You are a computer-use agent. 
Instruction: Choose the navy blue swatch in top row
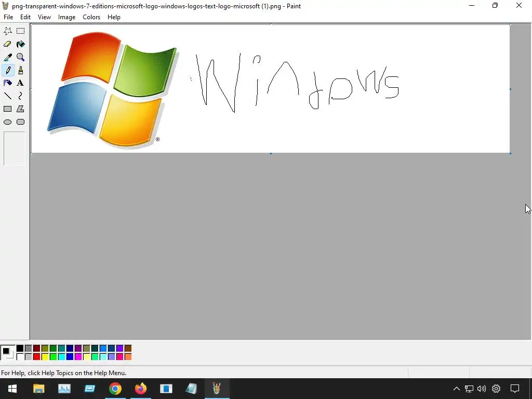tap(70, 349)
